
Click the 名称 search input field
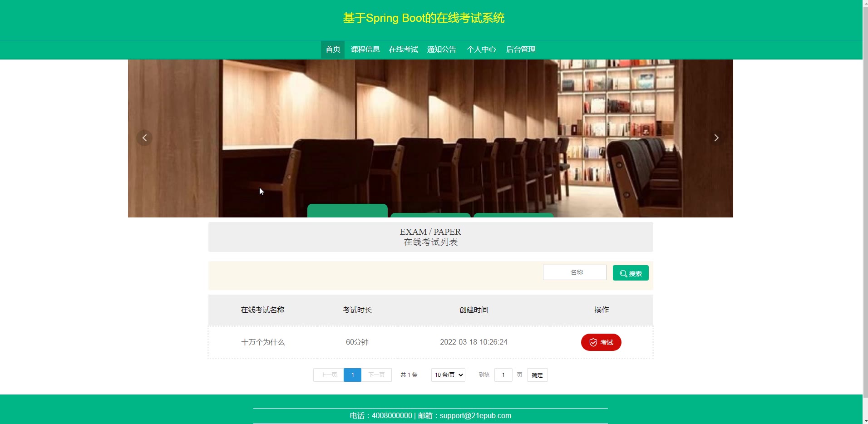point(575,272)
